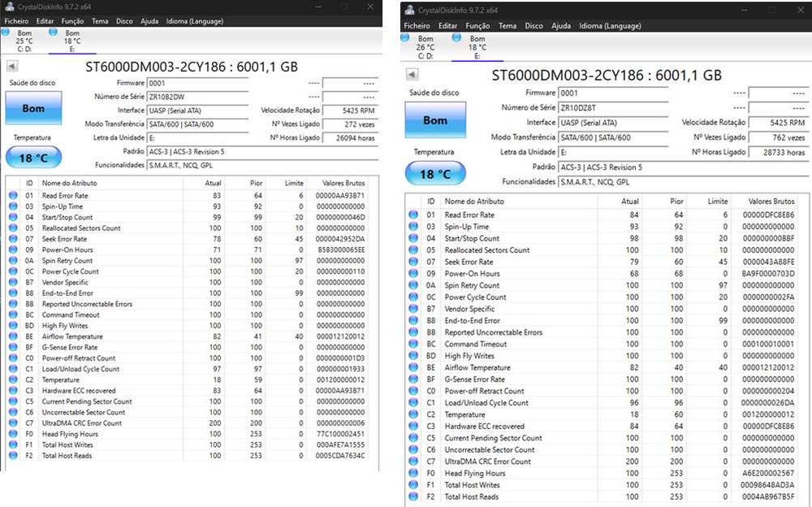Click status icon of Command Timeout, right window
812x507 pixels.
413,344
